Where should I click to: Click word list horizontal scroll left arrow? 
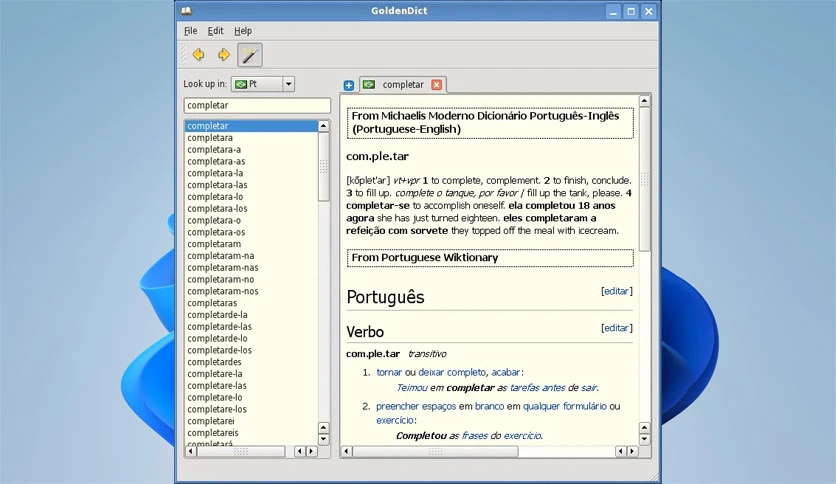point(190,451)
